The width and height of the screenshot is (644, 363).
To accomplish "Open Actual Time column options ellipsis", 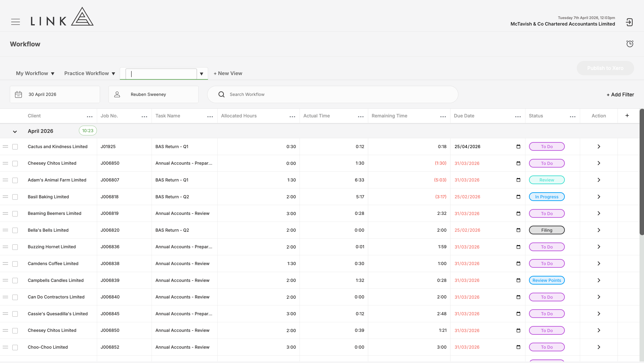I will [x=361, y=117].
